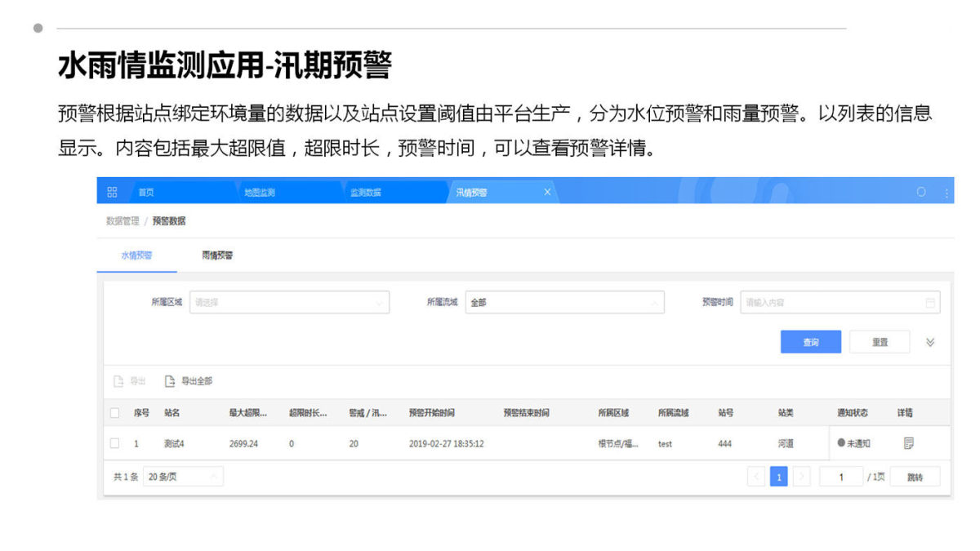Expand more filters with double-chevron icon

coord(930,342)
